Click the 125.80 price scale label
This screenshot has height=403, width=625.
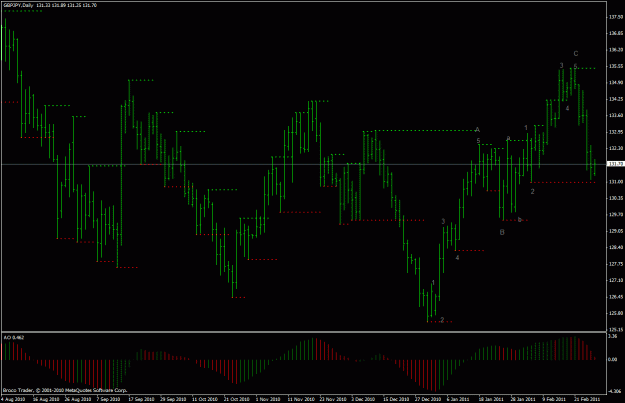pos(615,313)
